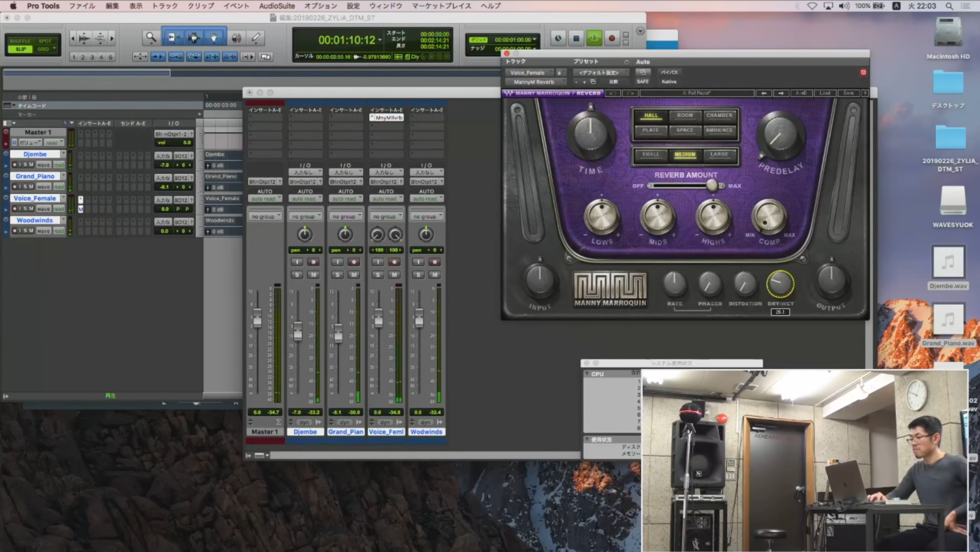This screenshot has width=980, height=552.
Task: Open main counter timecode format dropdown
Action: [x=380, y=40]
